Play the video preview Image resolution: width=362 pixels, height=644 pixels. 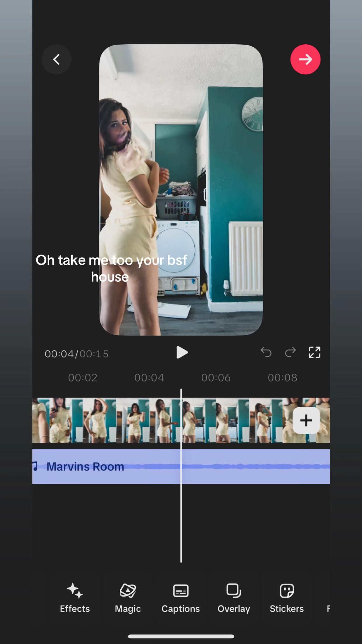point(182,352)
